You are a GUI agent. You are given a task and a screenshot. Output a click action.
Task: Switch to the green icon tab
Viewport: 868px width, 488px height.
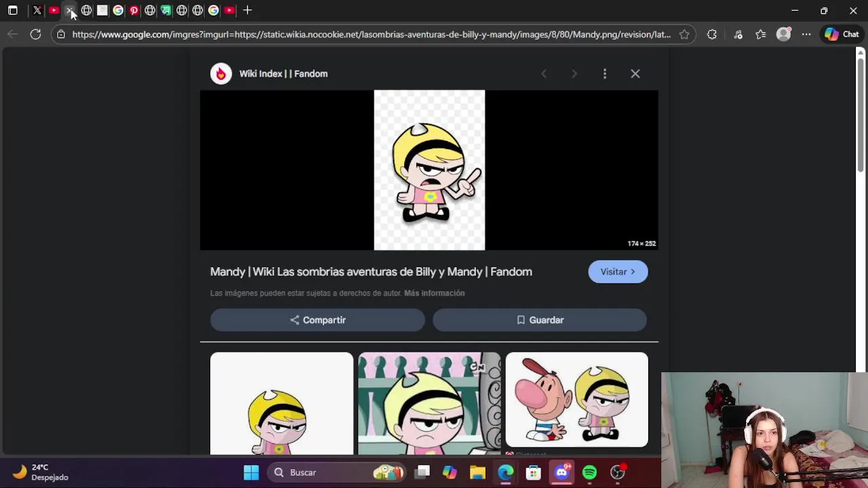coord(165,10)
